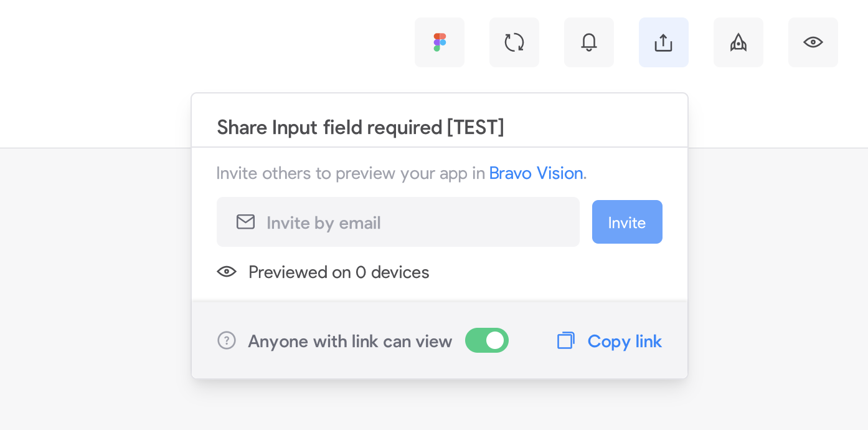Click the eye icon beside Previewed on devices
The image size is (868, 430).
(x=227, y=272)
